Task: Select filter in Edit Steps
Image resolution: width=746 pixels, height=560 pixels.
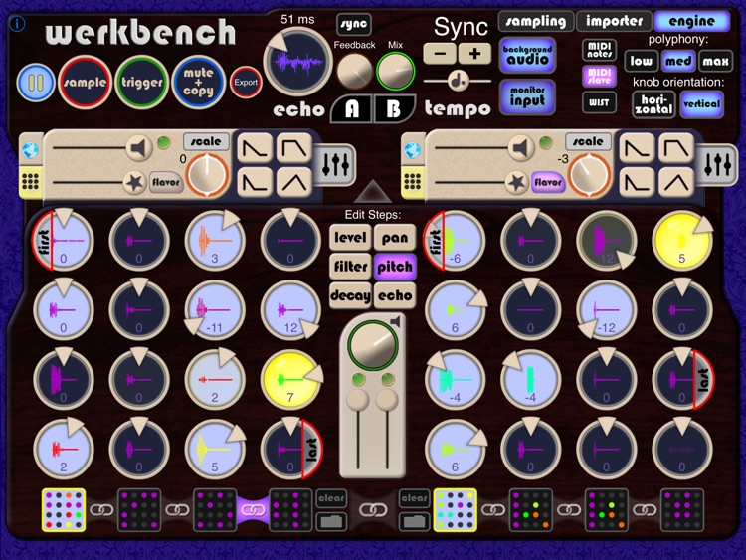Action: pos(350,267)
